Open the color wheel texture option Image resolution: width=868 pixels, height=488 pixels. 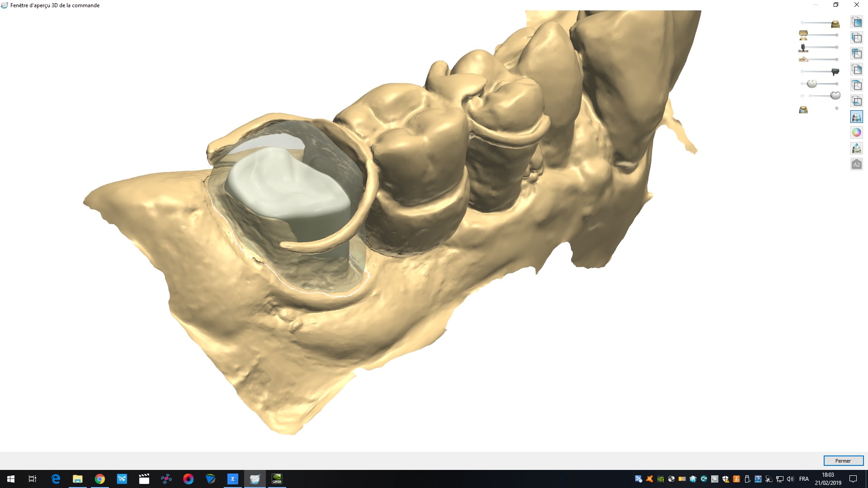pyautogui.click(x=856, y=132)
